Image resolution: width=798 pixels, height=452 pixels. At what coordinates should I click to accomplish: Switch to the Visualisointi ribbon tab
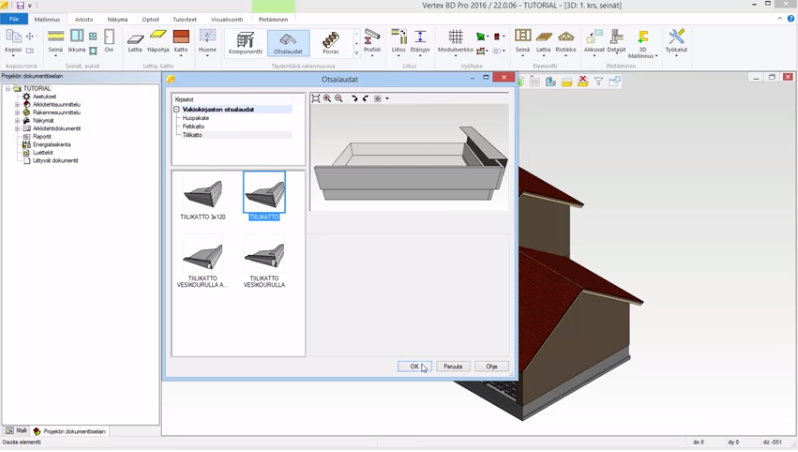tap(227, 19)
